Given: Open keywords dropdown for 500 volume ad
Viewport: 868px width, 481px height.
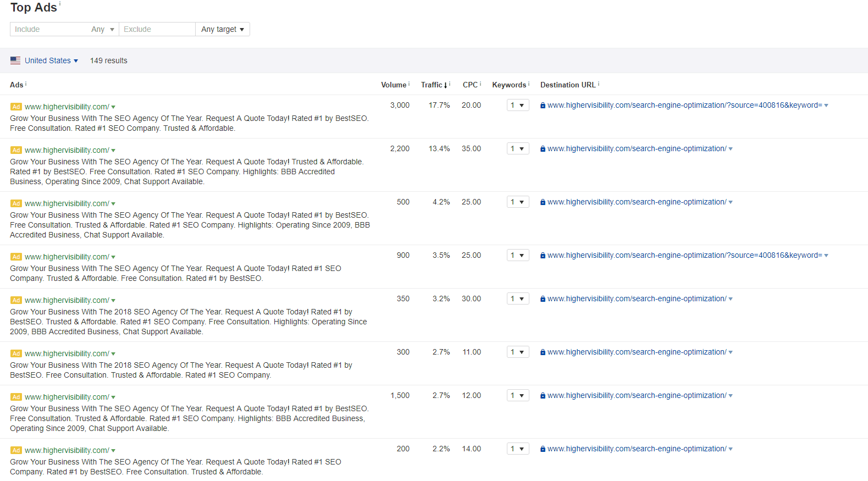Looking at the screenshot, I should [x=518, y=202].
